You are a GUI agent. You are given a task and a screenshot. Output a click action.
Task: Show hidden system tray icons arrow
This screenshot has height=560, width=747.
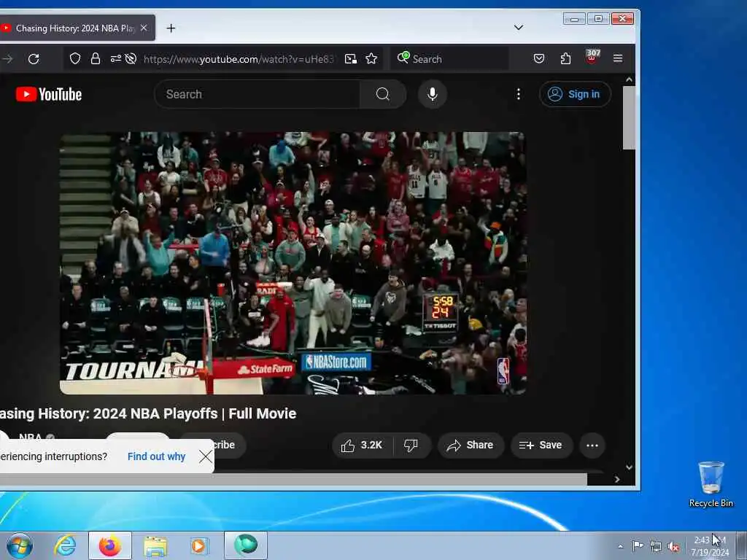(620, 546)
